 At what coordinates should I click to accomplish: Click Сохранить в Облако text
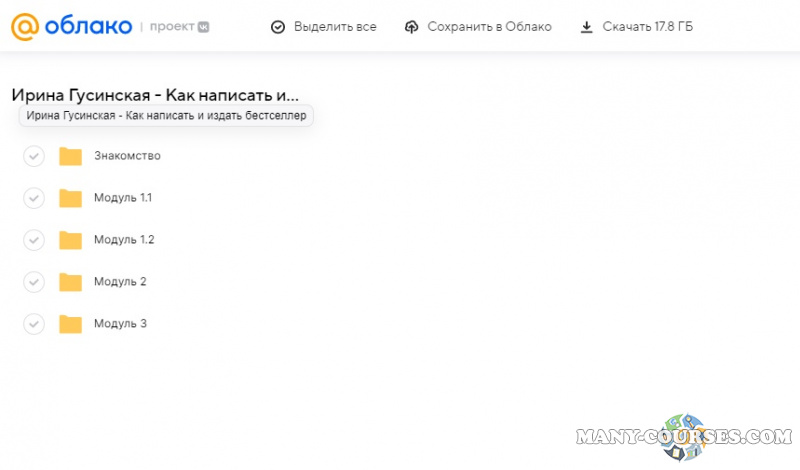point(489,27)
